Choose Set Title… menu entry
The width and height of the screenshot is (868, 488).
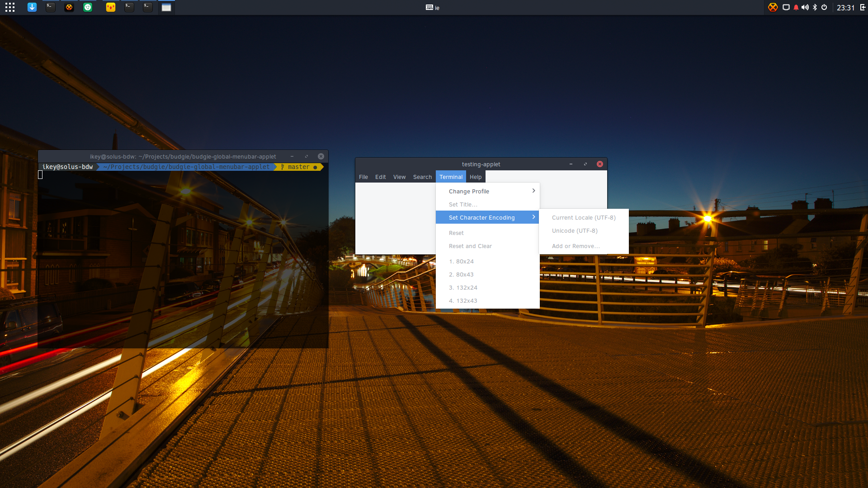click(487, 204)
